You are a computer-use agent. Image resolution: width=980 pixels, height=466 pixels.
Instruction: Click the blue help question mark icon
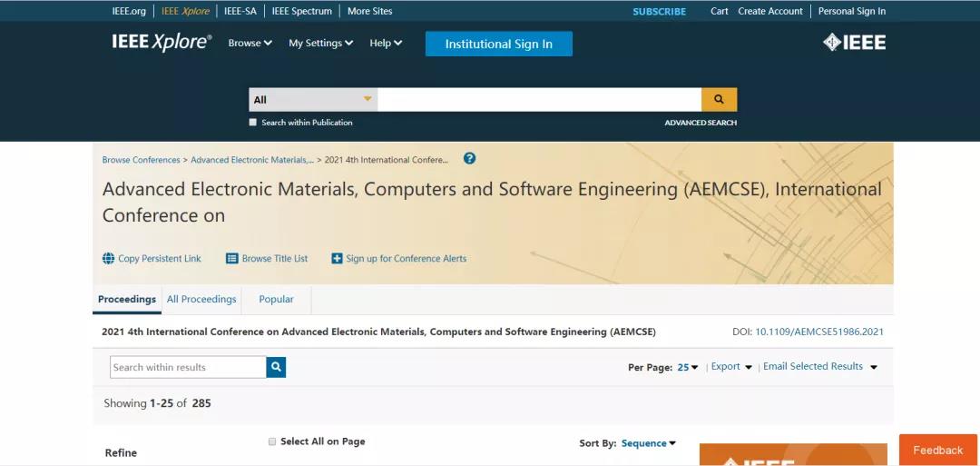(469, 159)
